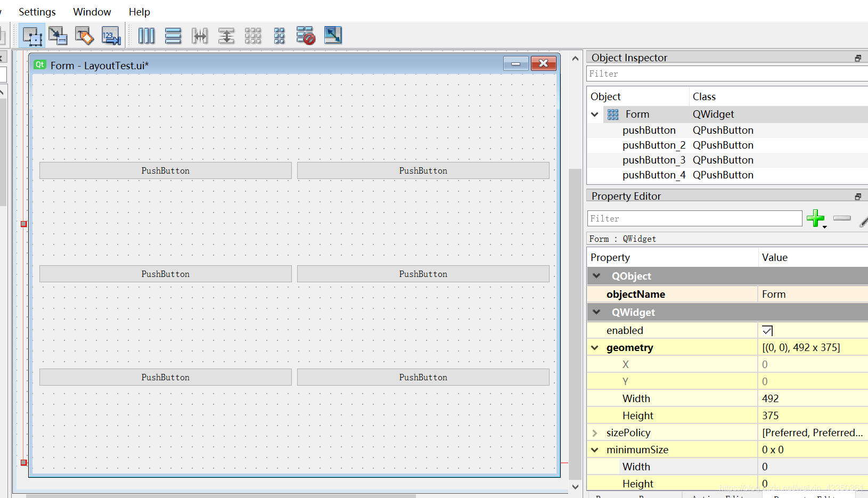Screen dimensions: 868x498
Task: Apply Lay Out in a Grid
Action: tap(253, 36)
